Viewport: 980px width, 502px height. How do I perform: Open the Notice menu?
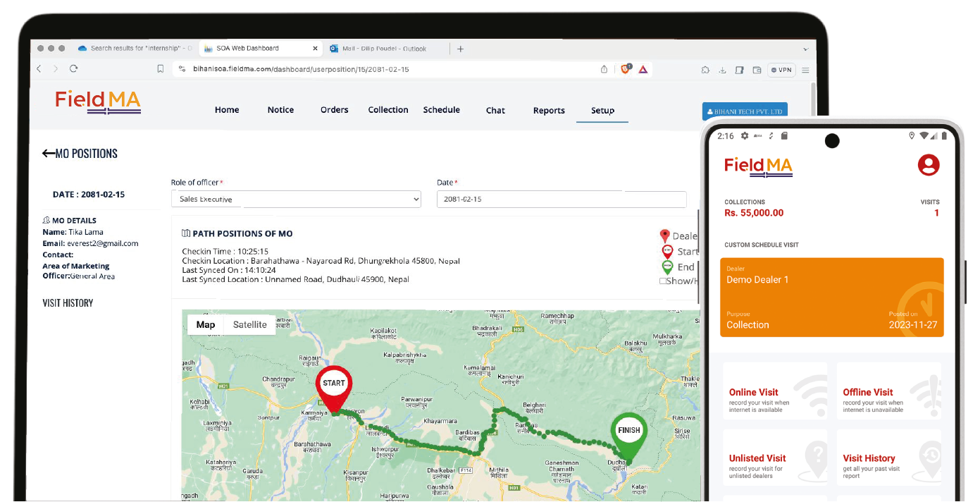pos(280,110)
